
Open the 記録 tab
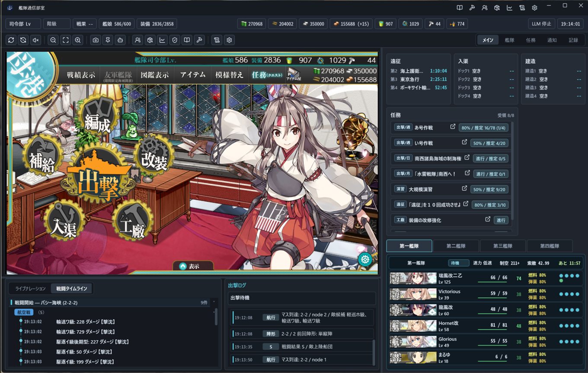tap(573, 40)
